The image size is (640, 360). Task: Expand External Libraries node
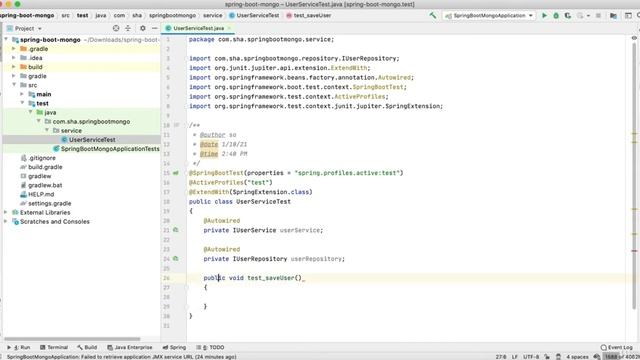[x=6, y=213]
